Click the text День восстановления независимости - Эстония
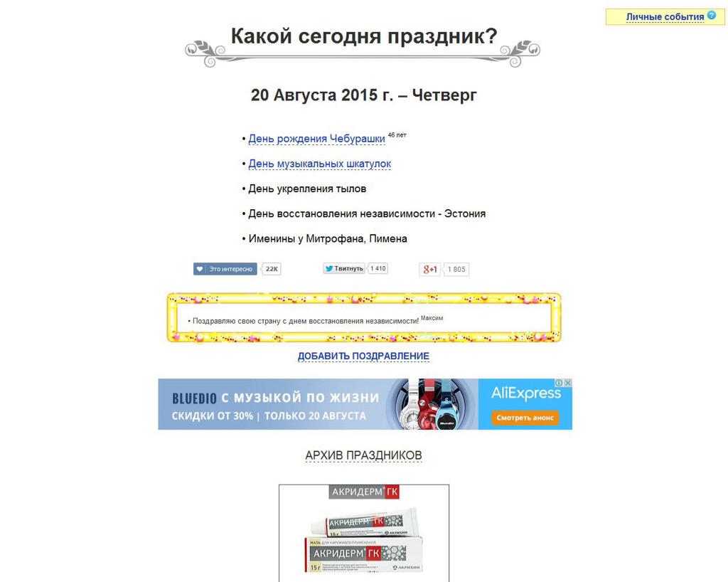 (367, 214)
